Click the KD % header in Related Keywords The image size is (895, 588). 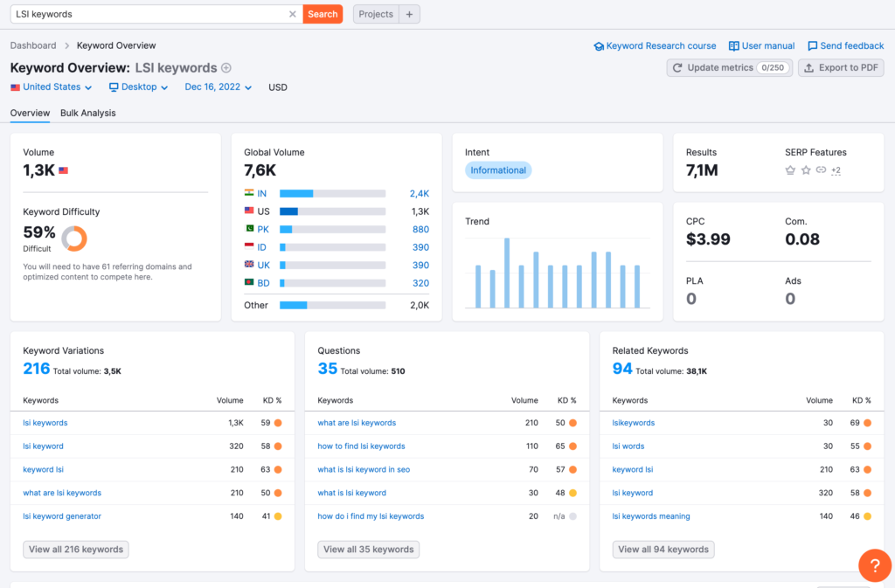[x=862, y=401]
